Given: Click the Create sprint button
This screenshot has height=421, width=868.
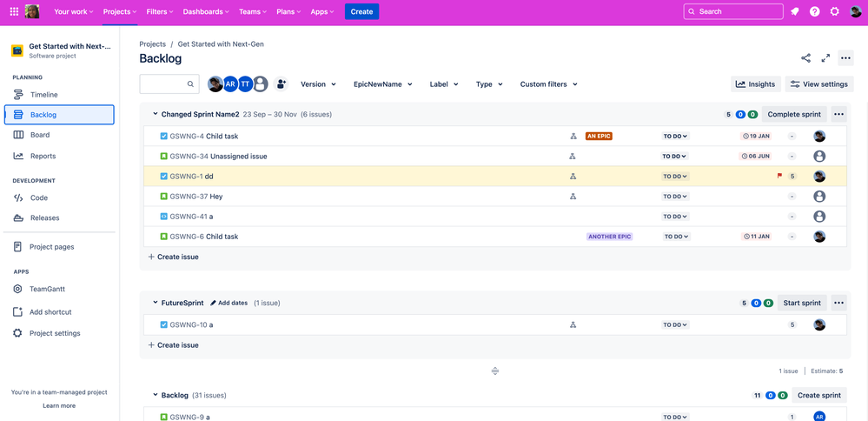Looking at the screenshot, I should point(819,395).
